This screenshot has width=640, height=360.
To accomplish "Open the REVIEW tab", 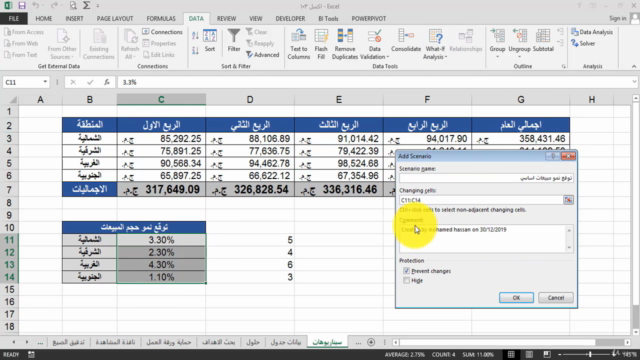I will point(226,18).
